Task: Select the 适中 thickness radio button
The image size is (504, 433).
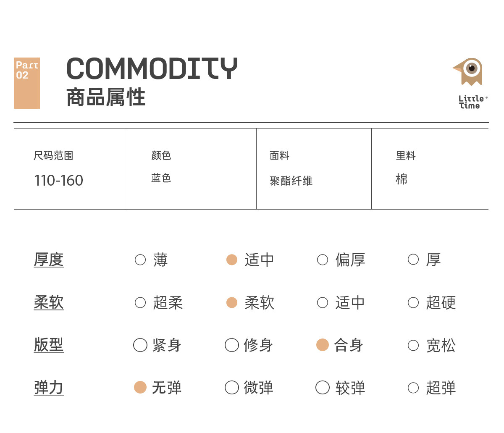Action: tap(232, 260)
